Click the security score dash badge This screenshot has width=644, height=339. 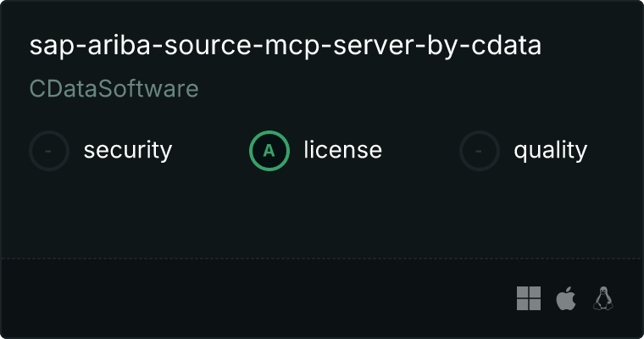pyautogui.click(x=49, y=151)
